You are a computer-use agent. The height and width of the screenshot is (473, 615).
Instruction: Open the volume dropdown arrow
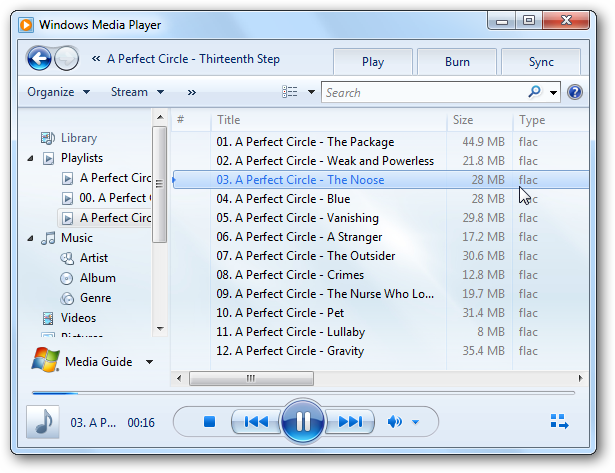[416, 422]
